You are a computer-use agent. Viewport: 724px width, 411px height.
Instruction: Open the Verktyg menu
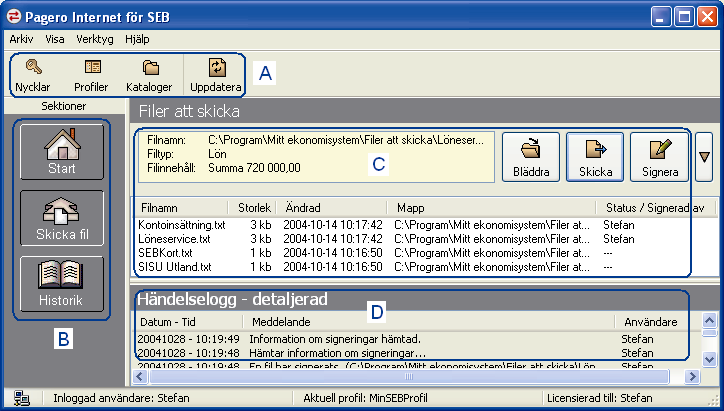[95, 39]
